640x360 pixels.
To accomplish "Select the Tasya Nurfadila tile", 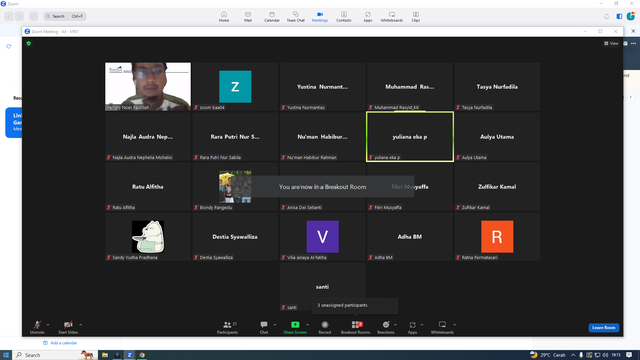I will [497, 87].
